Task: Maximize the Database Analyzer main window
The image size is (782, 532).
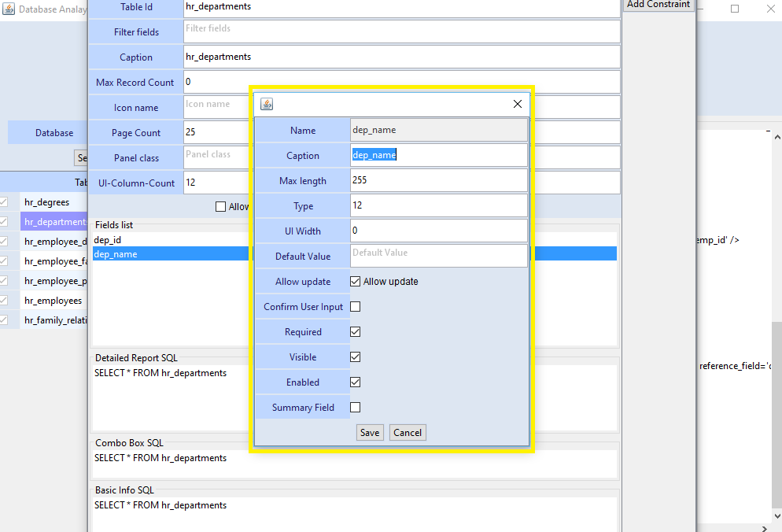Action: [735, 9]
